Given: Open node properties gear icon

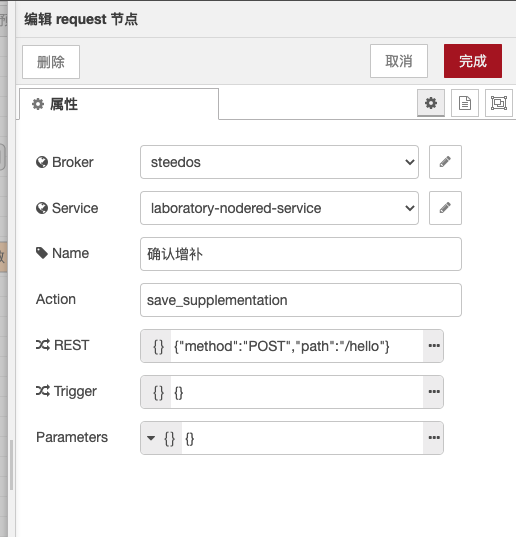Looking at the screenshot, I should (431, 103).
